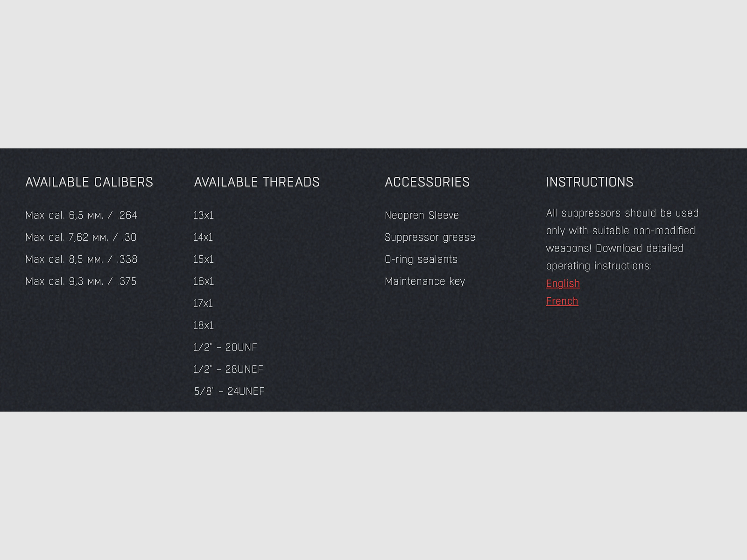Image resolution: width=747 pixels, height=560 pixels.
Task: Select the 6,5 mm / .264 caliber
Action: (x=81, y=216)
